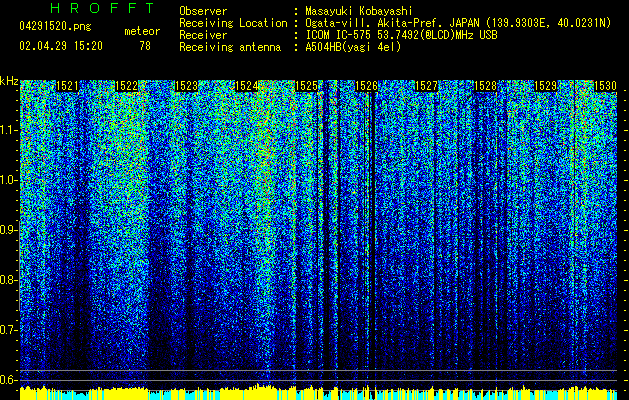The image size is (629, 400).
Task: Click the 1523 time marker
Action: tap(187, 86)
